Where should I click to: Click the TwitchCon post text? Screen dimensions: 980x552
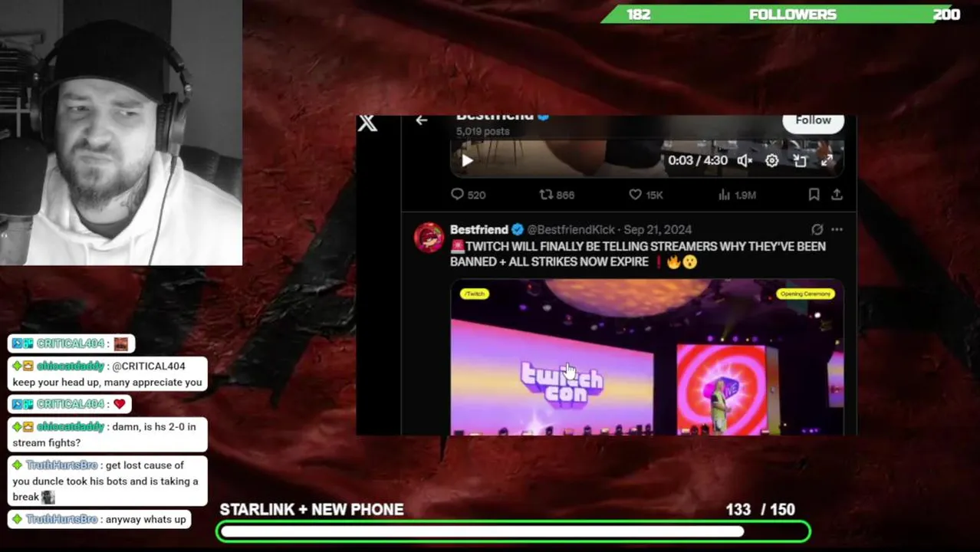click(638, 254)
